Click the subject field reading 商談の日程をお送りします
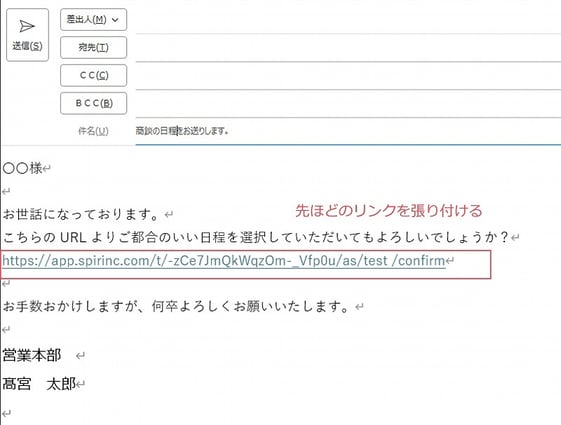Screen dimensions: 561x425 point(348,131)
